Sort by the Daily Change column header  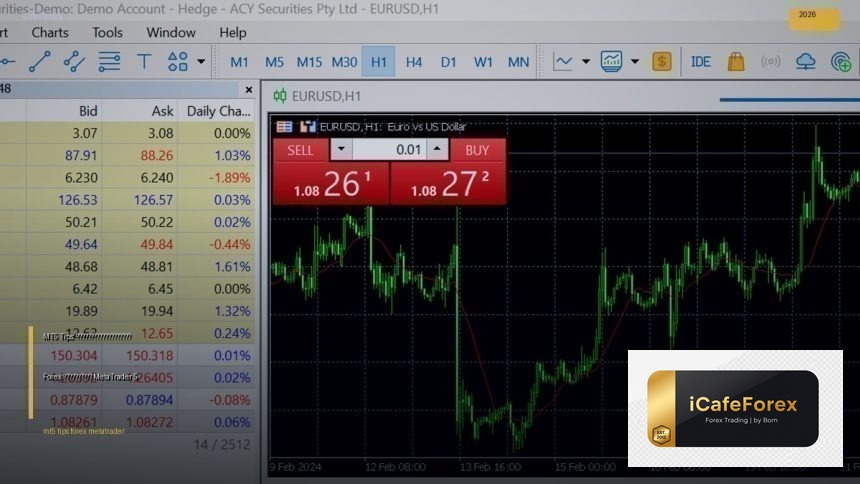tap(218, 111)
